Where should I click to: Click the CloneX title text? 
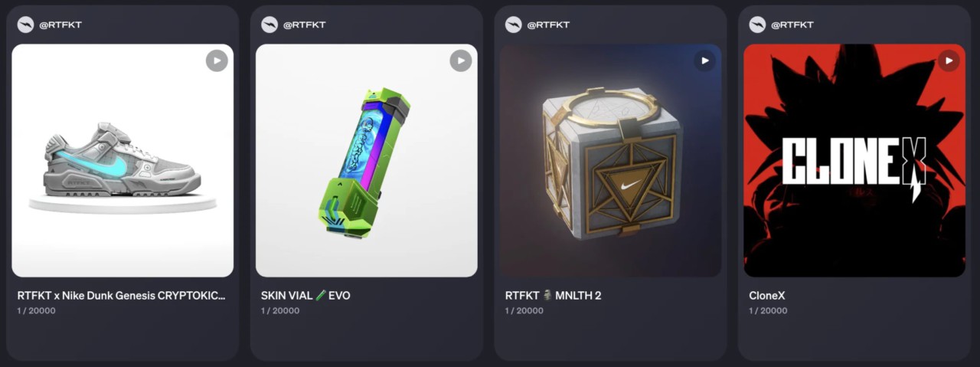pos(766,296)
